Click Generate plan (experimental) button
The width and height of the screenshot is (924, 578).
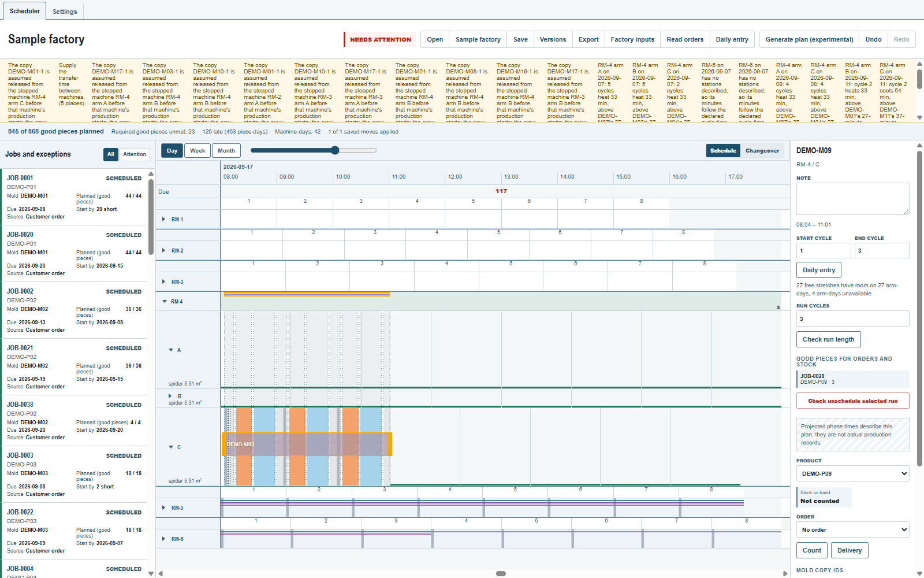[x=809, y=39]
